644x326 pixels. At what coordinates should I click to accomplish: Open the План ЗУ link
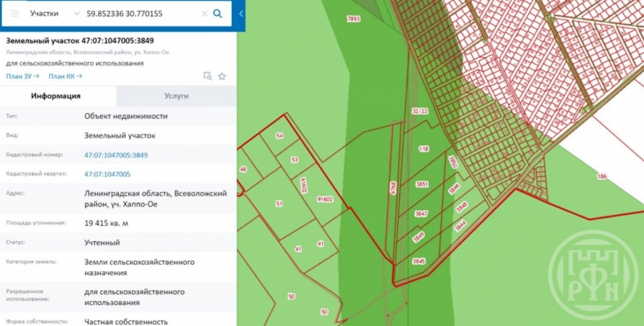[x=22, y=77]
